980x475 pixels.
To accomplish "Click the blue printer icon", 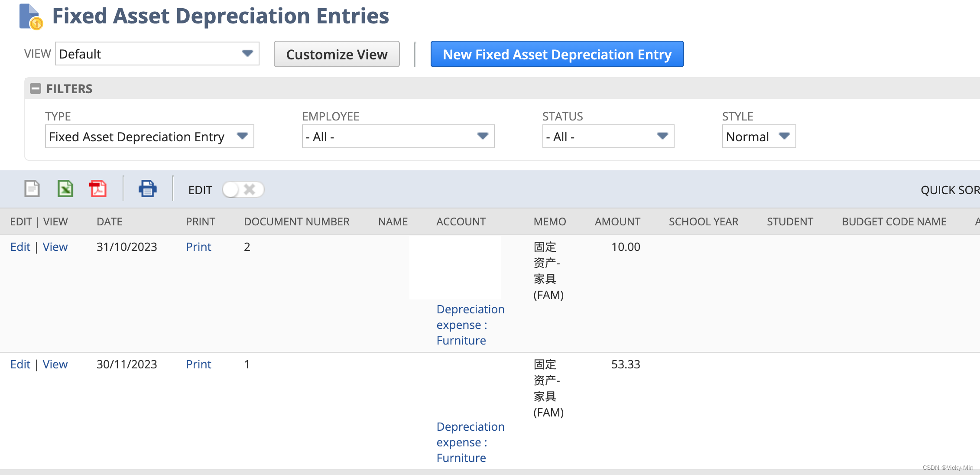I will [x=147, y=189].
